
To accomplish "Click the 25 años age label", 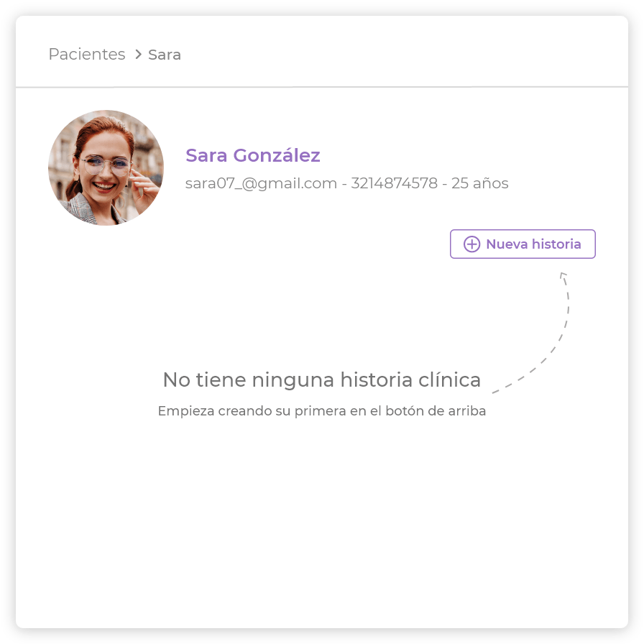I will 479,183.
